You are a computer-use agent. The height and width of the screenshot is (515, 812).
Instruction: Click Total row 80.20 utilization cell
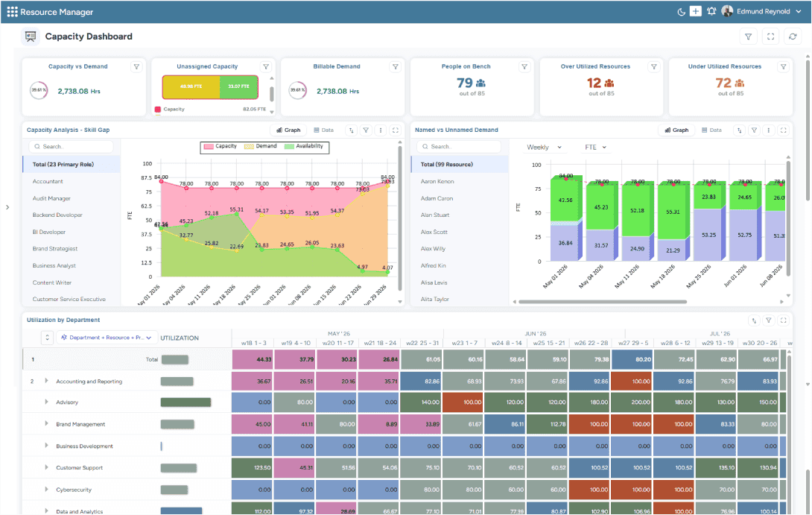[x=632, y=359]
